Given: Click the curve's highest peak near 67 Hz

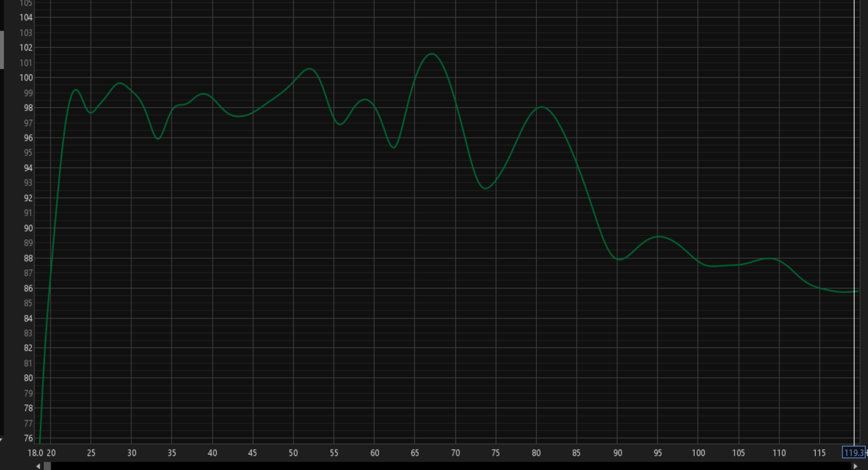Looking at the screenshot, I should [432, 54].
